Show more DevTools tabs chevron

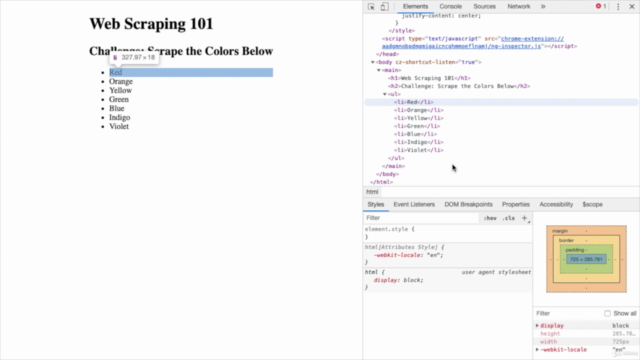[x=543, y=7]
